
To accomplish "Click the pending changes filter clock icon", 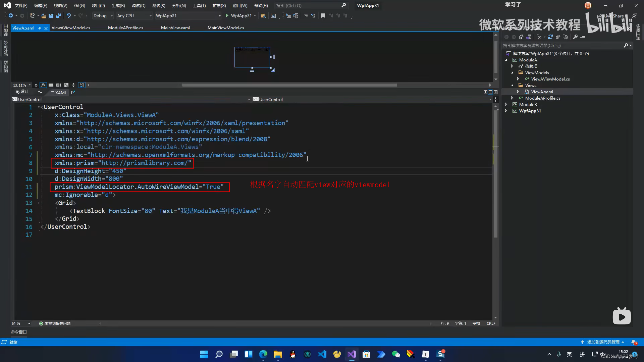I will pos(539,37).
